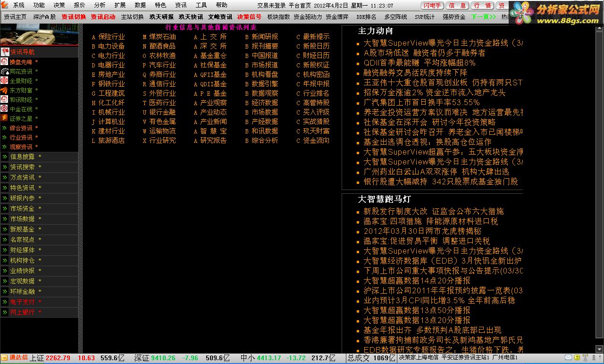604x364 pixels.
Task: Open headline 新股发行制度大改 证监会公布六大措施
Action: [x=434, y=211]
